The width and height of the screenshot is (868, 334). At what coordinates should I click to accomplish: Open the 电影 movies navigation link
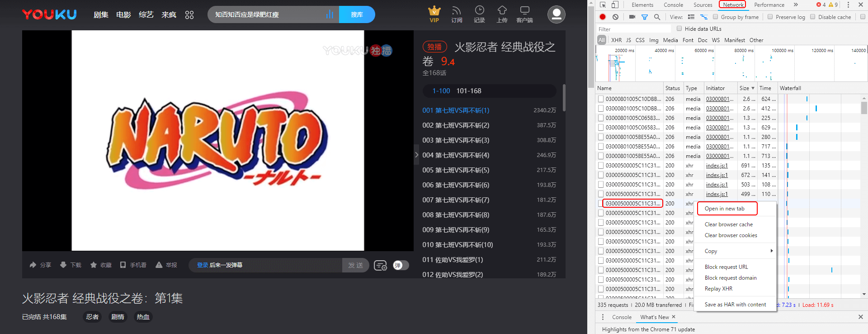click(x=123, y=14)
